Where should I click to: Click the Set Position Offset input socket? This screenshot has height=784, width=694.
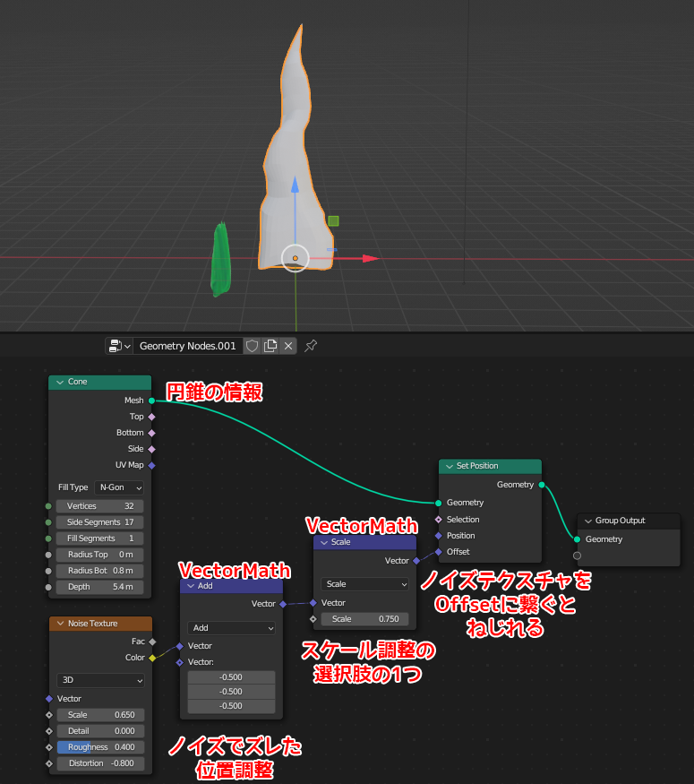point(438,552)
